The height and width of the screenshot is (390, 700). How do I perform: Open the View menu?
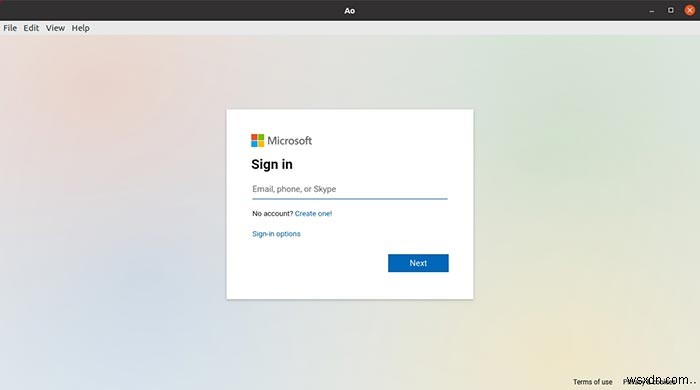(55, 28)
